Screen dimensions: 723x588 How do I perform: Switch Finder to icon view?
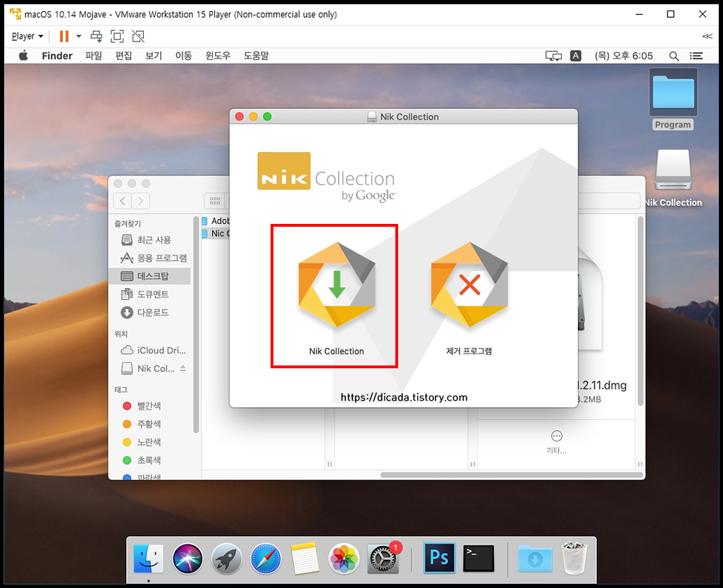click(215, 201)
